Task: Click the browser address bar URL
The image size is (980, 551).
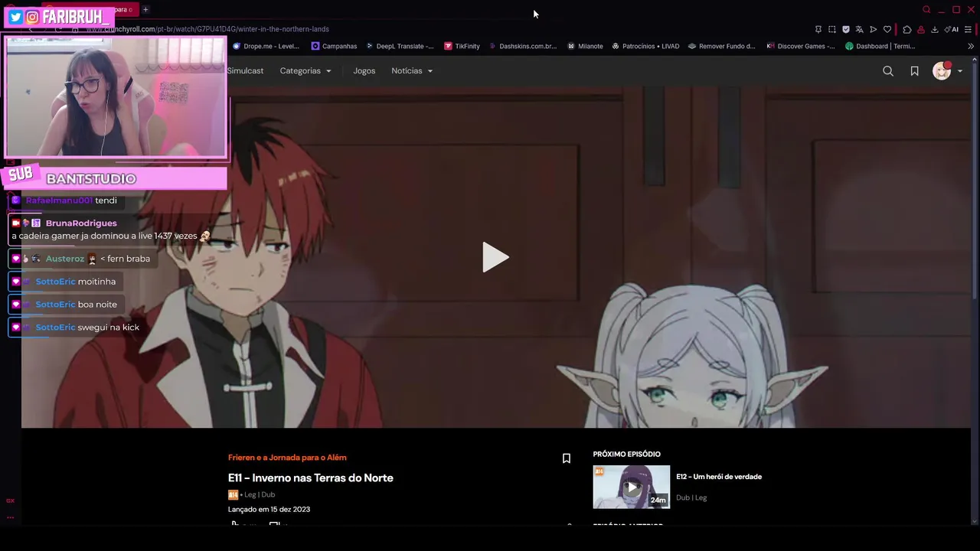Action: click(207, 29)
